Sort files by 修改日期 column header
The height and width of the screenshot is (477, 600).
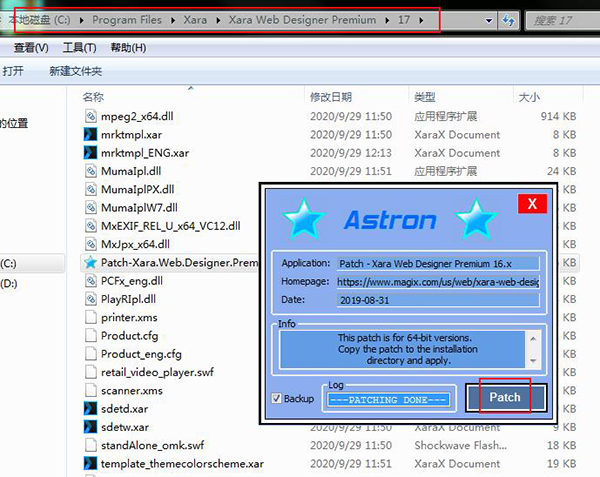[331, 97]
